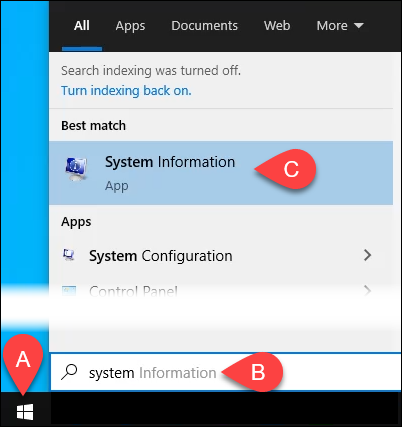Switch to the Web tab
Image resolution: width=402 pixels, height=427 pixels.
pyautogui.click(x=277, y=26)
